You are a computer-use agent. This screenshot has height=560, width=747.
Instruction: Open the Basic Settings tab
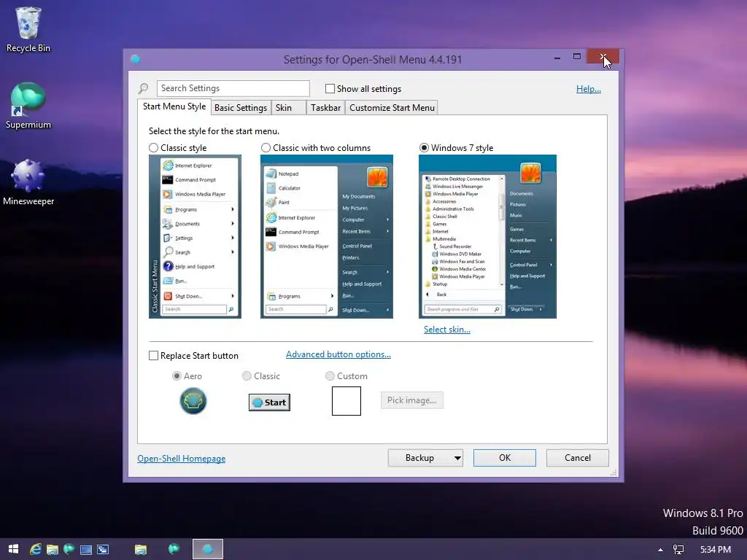coord(241,108)
